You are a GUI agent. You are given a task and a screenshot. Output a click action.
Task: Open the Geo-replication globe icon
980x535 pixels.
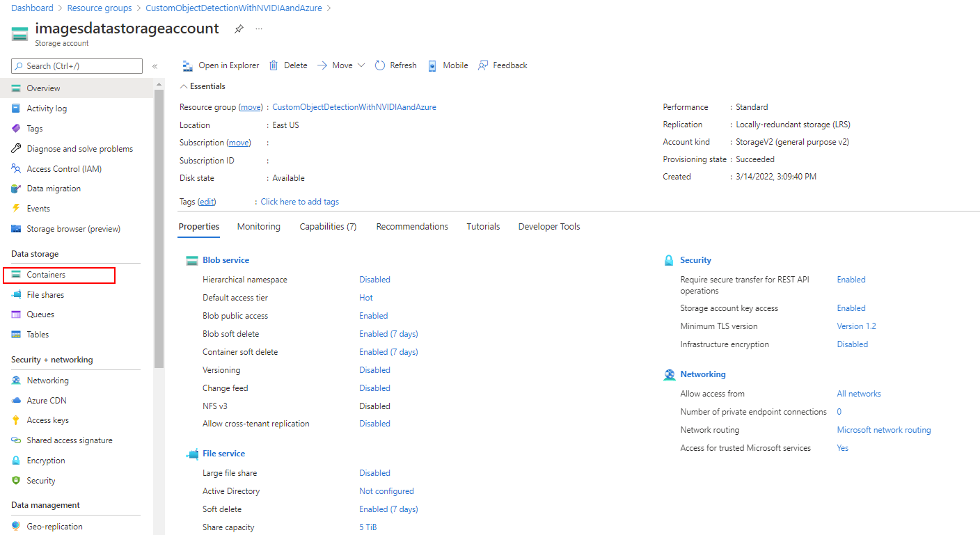[x=16, y=527]
